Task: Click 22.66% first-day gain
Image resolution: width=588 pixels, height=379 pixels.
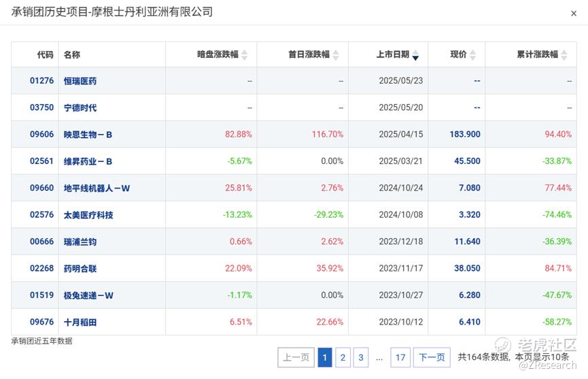Action: [x=330, y=322]
